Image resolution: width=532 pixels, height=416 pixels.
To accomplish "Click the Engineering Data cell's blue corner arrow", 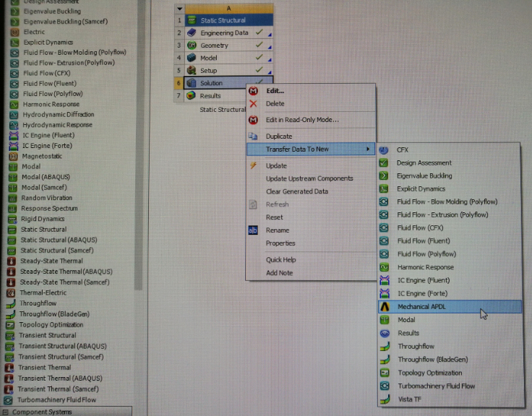I will pyautogui.click(x=270, y=35).
